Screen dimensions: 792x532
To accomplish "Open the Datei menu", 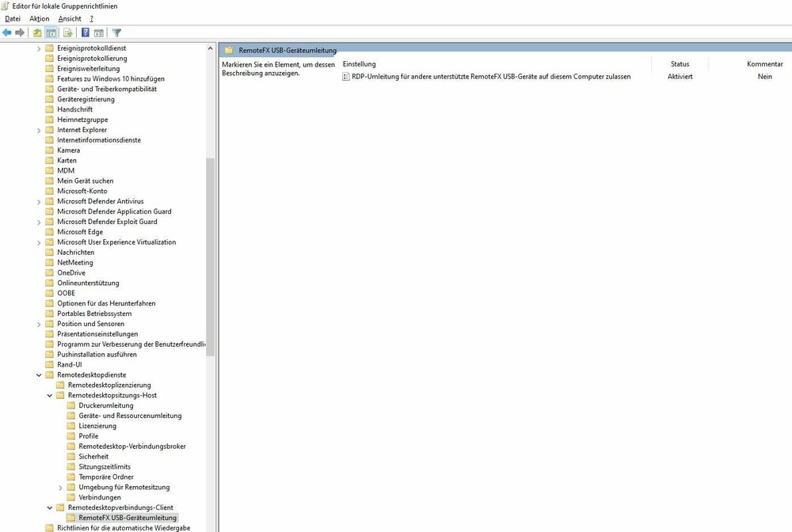I will click(13, 18).
